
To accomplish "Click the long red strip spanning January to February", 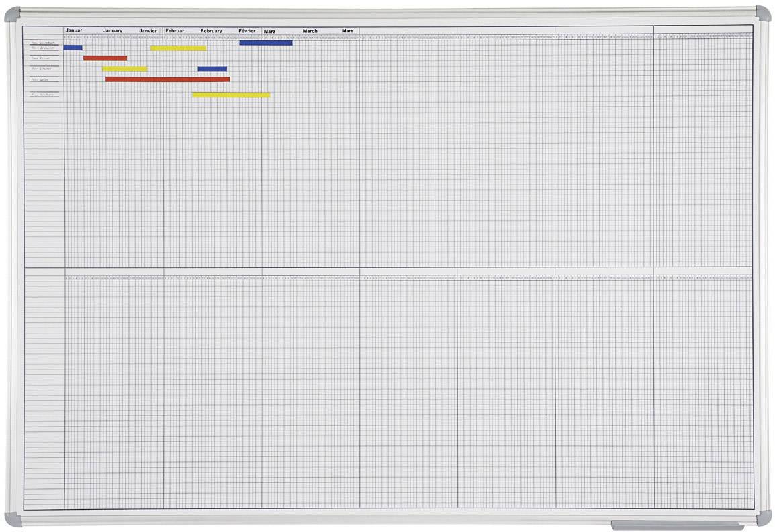I will pos(167,79).
